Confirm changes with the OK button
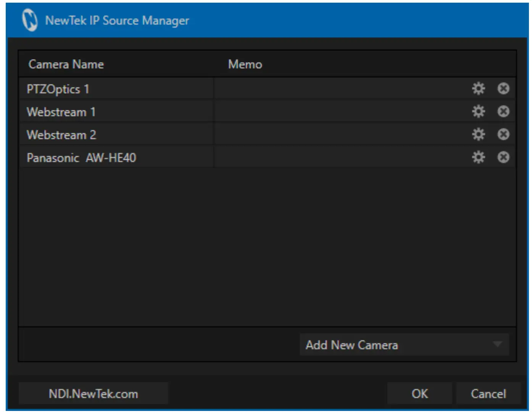Screen dimensions: 532x414 pos(420,393)
